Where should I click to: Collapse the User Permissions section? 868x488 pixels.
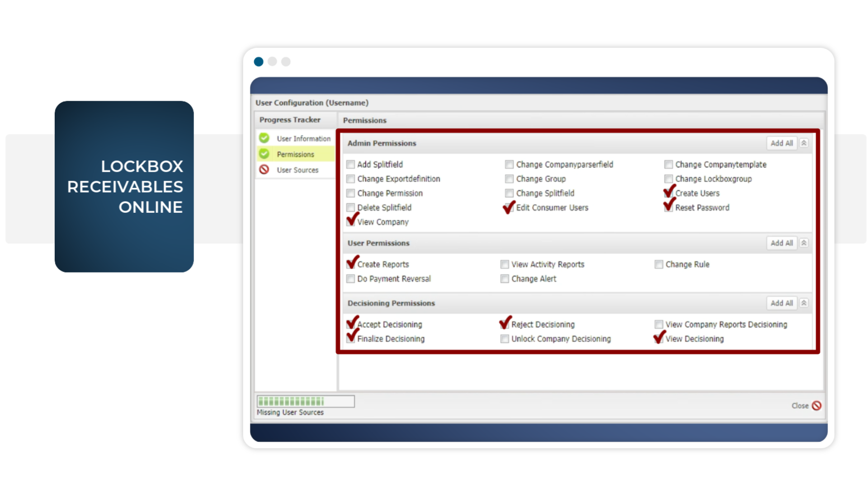pos(804,243)
